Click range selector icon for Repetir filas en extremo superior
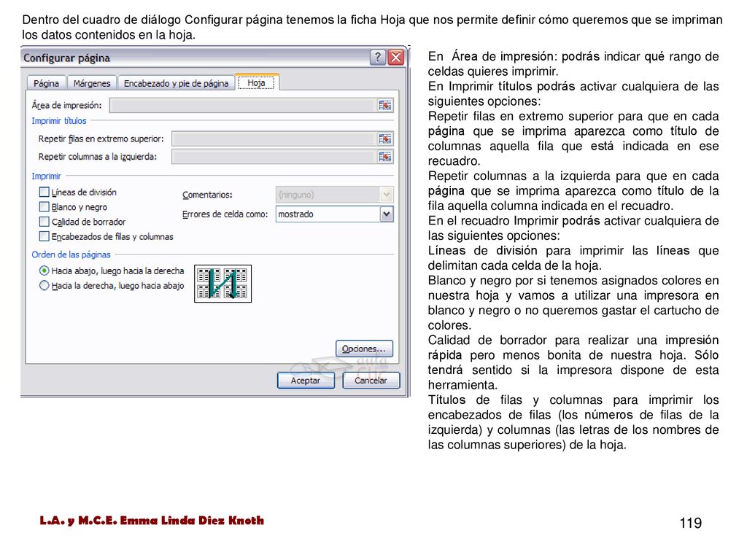The image size is (747, 560). 384,139
